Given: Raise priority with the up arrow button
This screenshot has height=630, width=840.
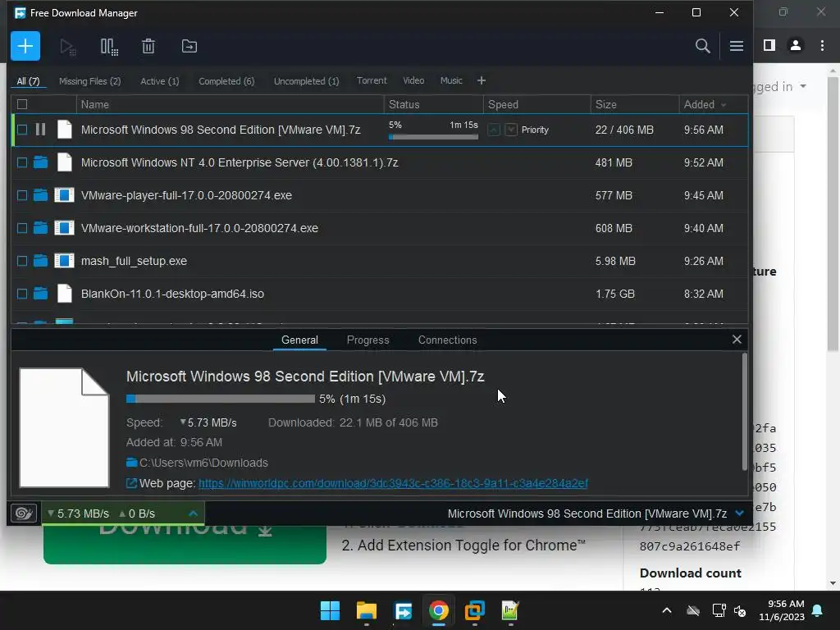Looking at the screenshot, I should [x=494, y=130].
